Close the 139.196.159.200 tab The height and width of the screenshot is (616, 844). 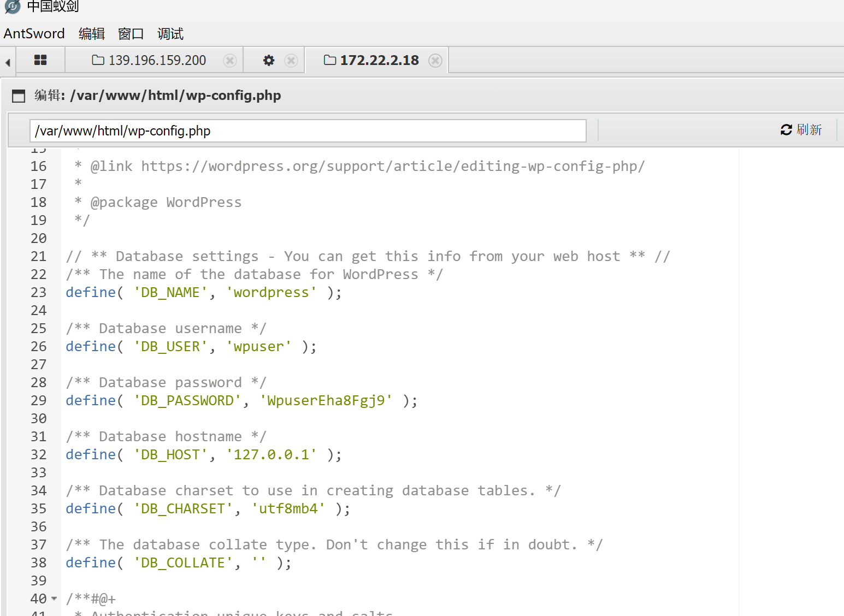[230, 61]
